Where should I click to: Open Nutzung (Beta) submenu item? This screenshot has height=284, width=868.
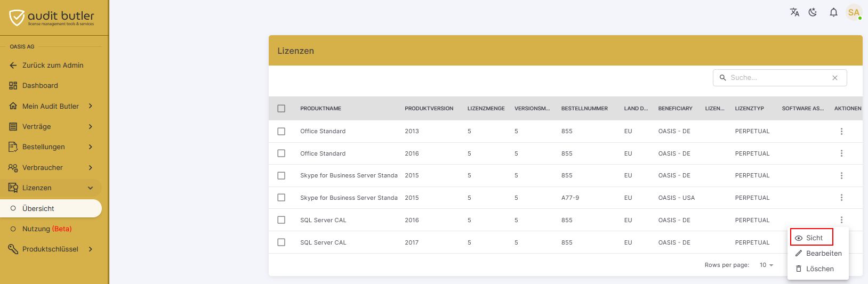point(51,229)
